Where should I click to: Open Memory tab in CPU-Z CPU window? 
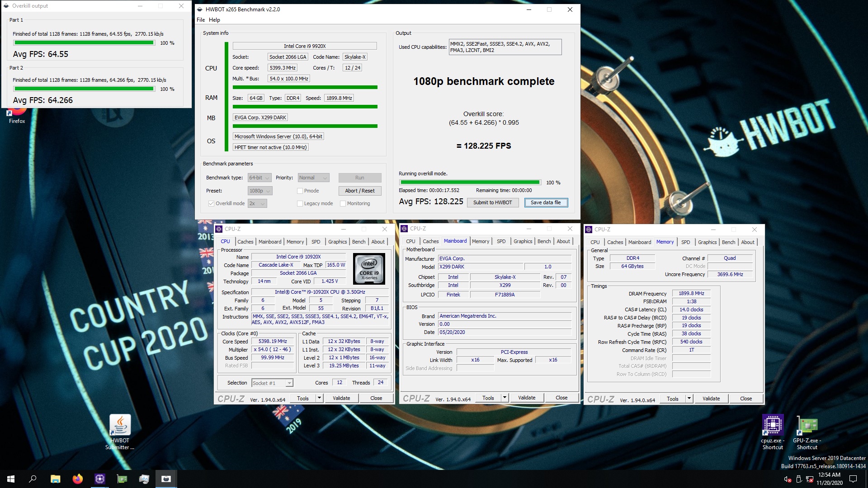tap(295, 242)
